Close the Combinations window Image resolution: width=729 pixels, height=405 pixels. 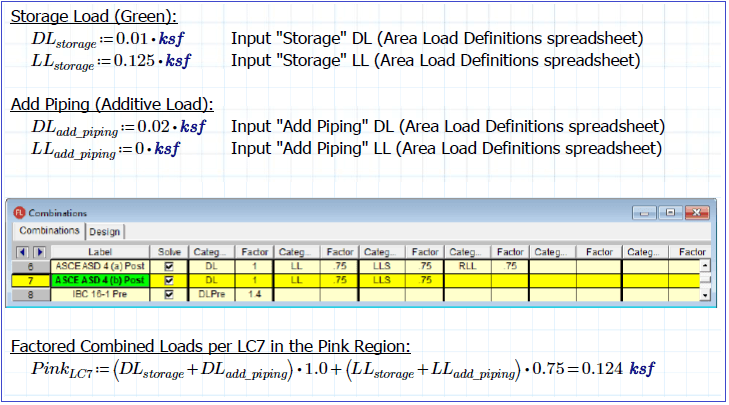[696, 213]
